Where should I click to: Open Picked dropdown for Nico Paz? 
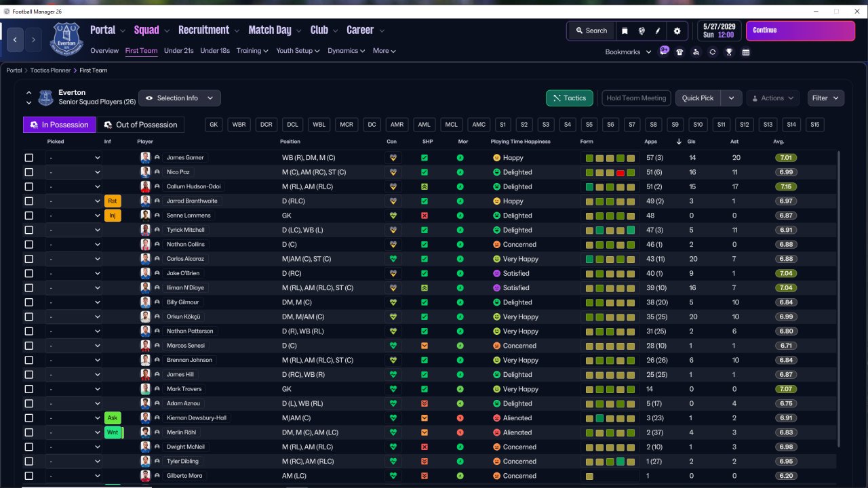tap(74, 172)
